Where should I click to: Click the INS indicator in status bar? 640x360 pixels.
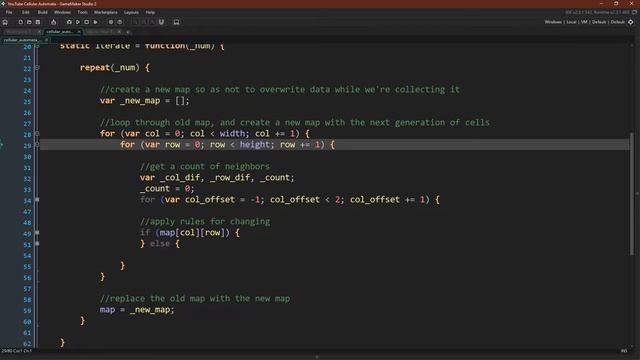point(624,351)
